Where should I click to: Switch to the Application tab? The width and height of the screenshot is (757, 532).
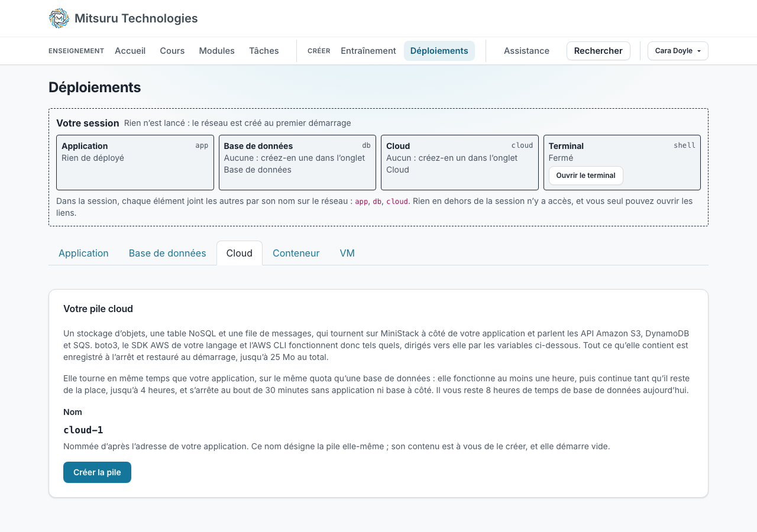pos(83,253)
